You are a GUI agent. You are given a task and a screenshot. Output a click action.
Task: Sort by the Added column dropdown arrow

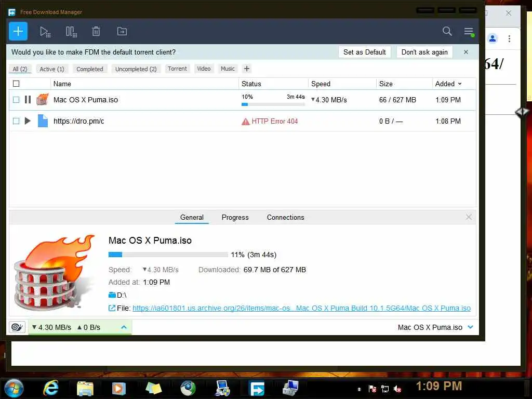point(460,84)
